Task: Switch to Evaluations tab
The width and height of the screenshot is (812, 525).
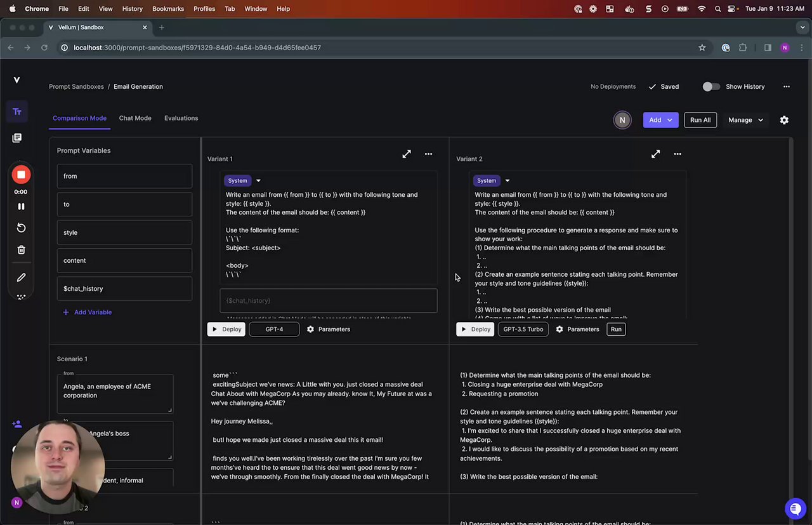Action: tap(181, 118)
